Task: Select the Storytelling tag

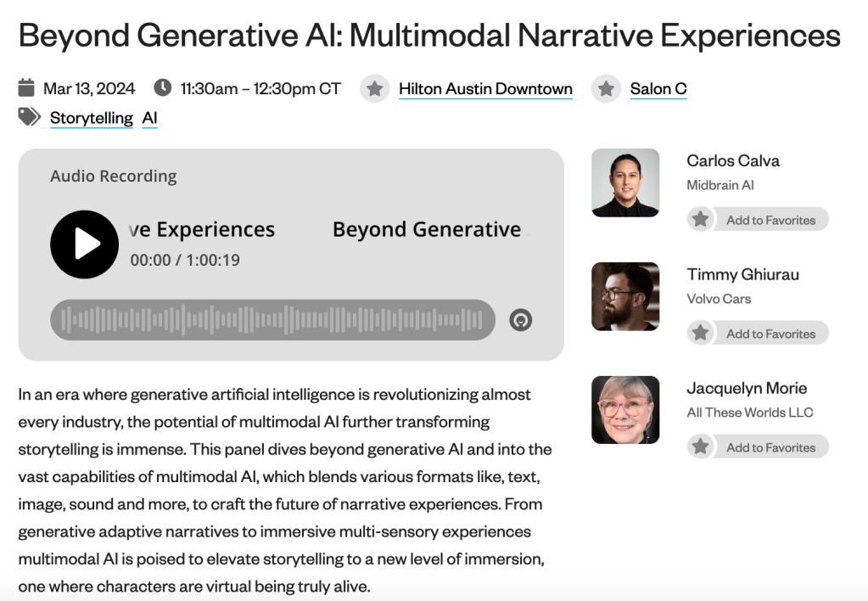Action: tap(92, 118)
